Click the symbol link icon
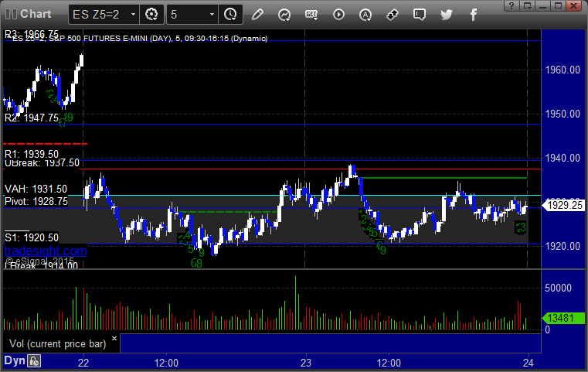The width and height of the screenshot is (588, 372). 393,15
